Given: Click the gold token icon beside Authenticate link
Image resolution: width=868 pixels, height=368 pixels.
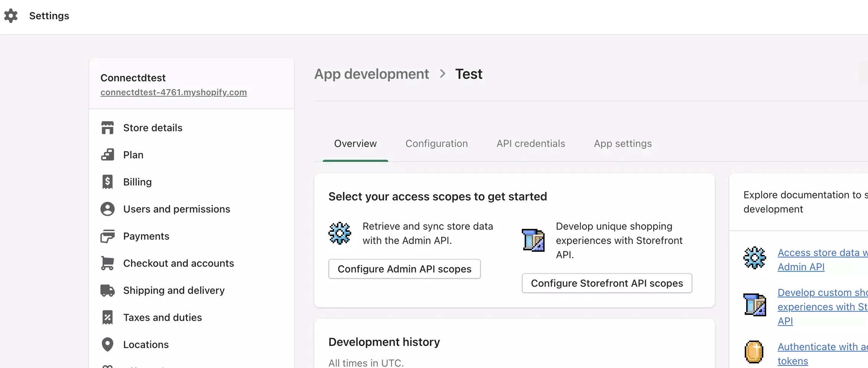Looking at the screenshot, I should tap(754, 352).
